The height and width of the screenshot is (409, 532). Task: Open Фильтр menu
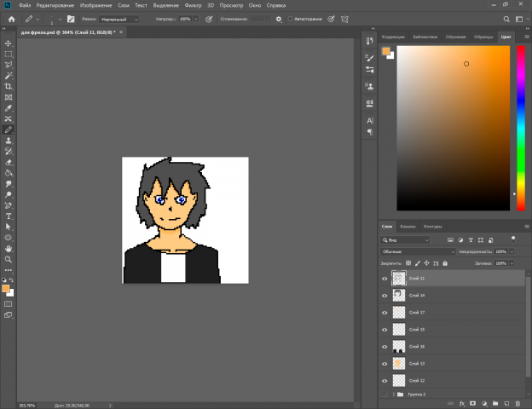tap(193, 5)
